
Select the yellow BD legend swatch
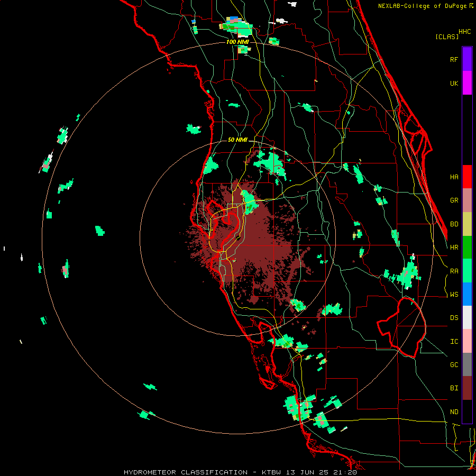[x=467, y=224]
